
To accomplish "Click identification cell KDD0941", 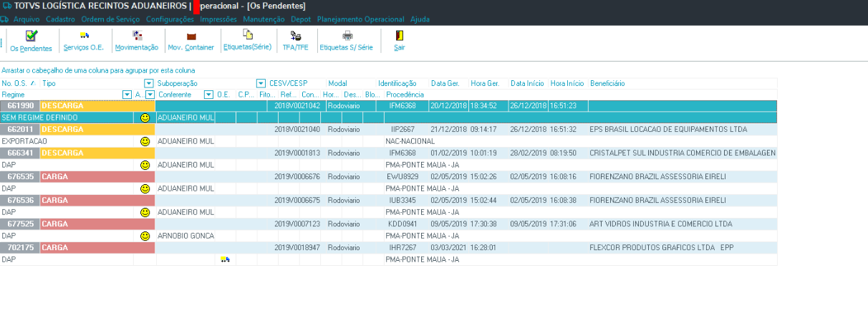I will [x=402, y=224].
